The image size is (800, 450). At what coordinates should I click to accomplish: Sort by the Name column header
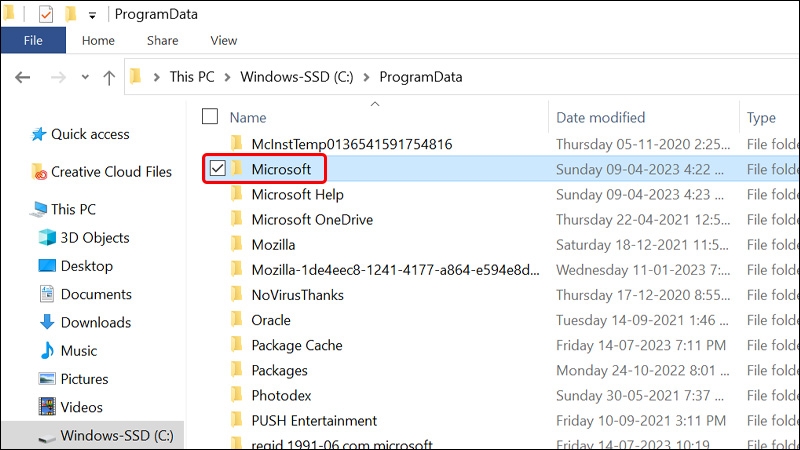[x=248, y=118]
